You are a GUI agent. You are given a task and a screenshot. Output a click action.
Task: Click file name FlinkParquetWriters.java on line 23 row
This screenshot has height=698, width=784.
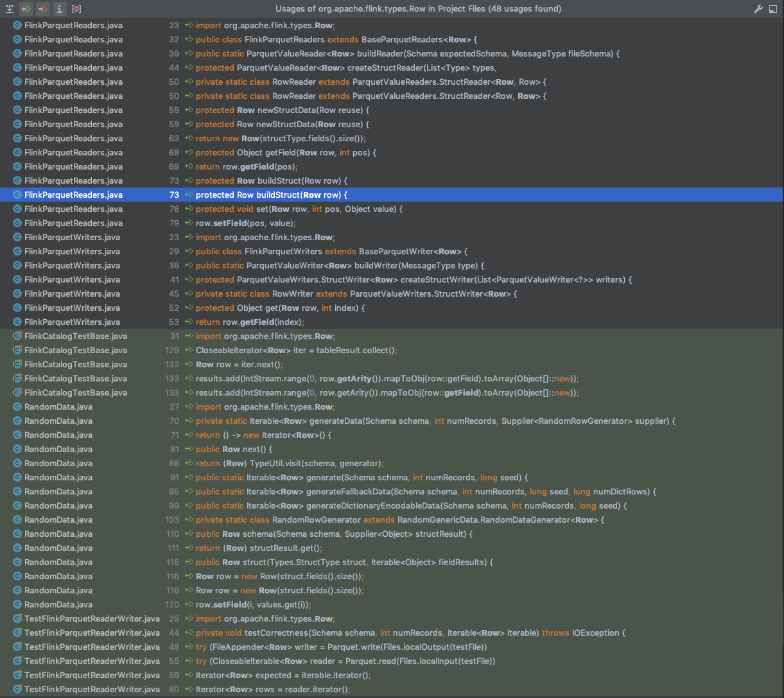(72, 238)
